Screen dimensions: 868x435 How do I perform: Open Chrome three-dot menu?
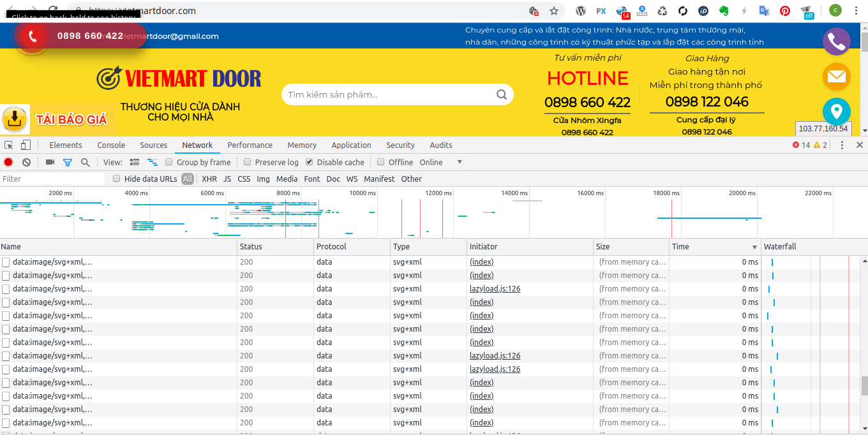(x=856, y=11)
